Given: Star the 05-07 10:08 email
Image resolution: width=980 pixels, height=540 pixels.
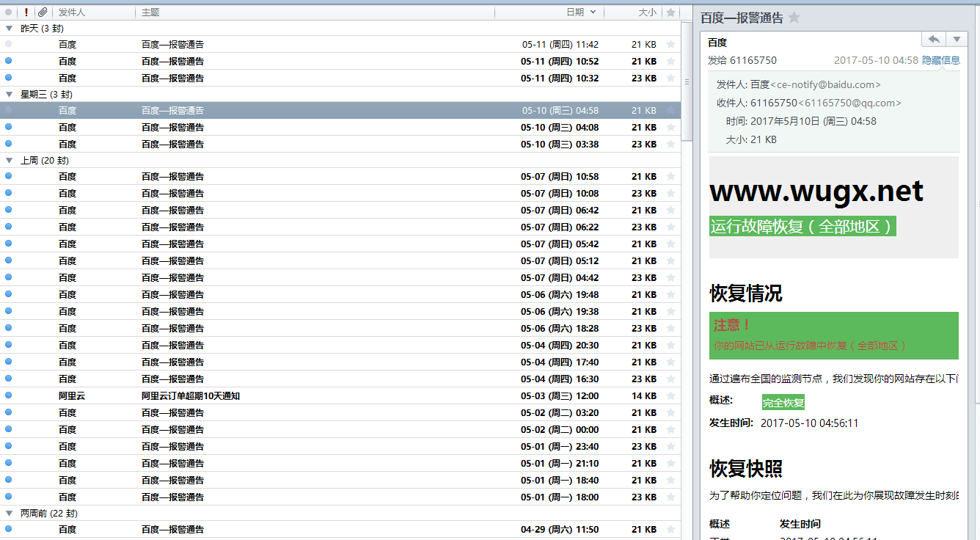Looking at the screenshot, I should pyautogui.click(x=670, y=193).
